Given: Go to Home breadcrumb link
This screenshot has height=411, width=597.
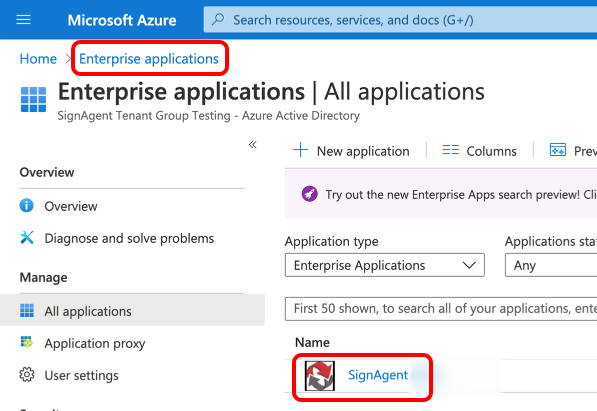Looking at the screenshot, I should [38, 59].
